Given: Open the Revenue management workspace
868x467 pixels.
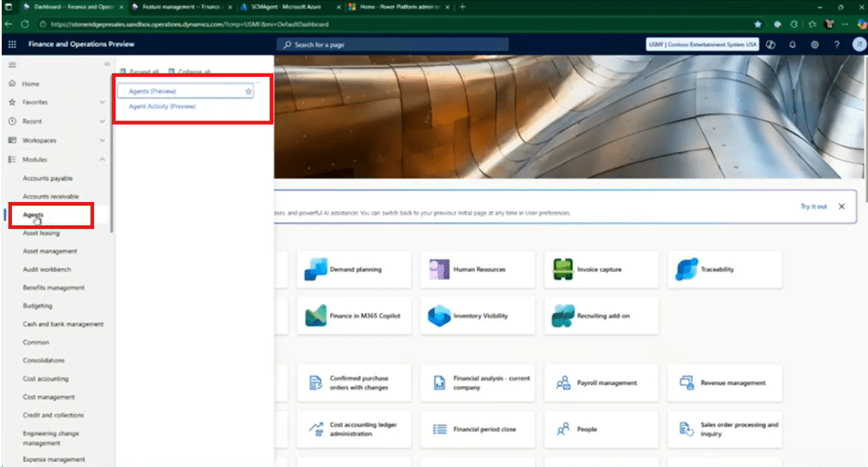Looking at the screenshot, I should 725,383.
